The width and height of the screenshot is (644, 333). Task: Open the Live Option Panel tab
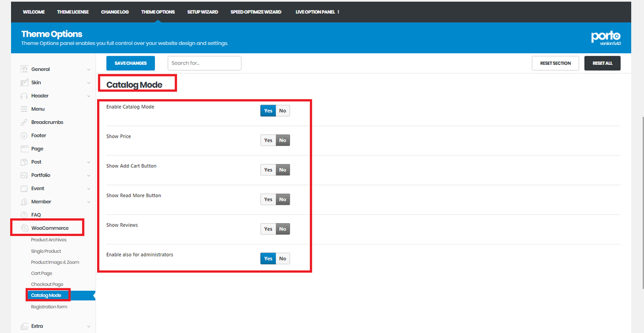point(317,12)
